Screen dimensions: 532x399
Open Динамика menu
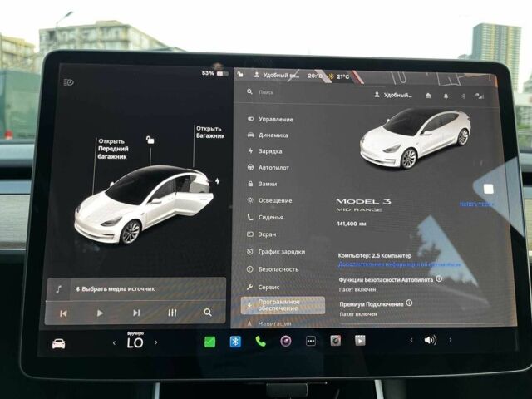pos(268,135)
